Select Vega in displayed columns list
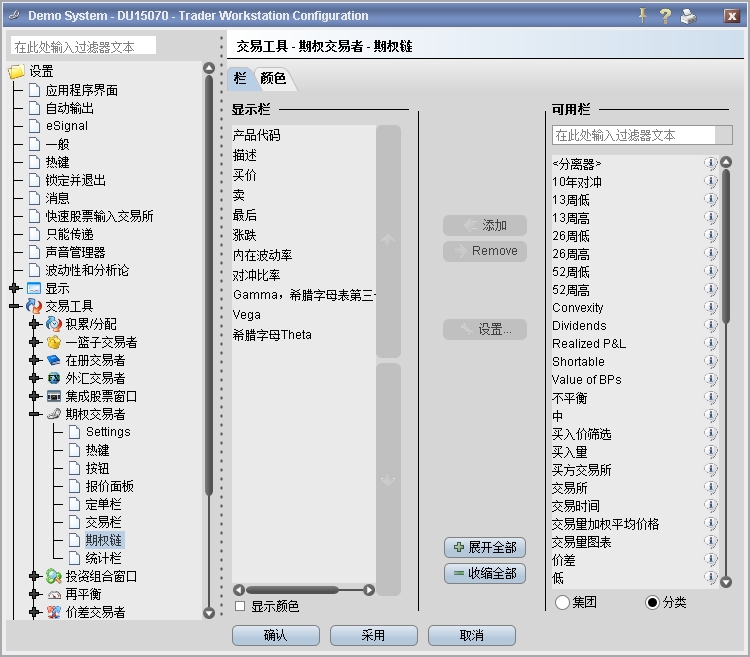Screen dimensions: 750x657 (247, 315)
